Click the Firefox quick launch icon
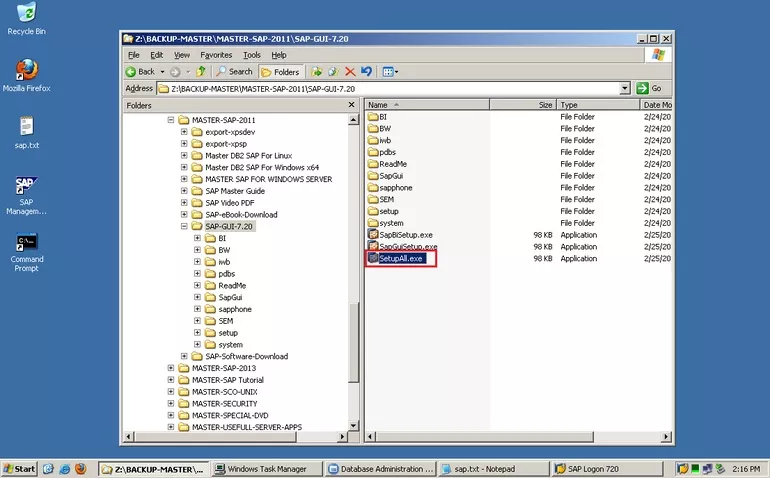 tap(81, 469)
